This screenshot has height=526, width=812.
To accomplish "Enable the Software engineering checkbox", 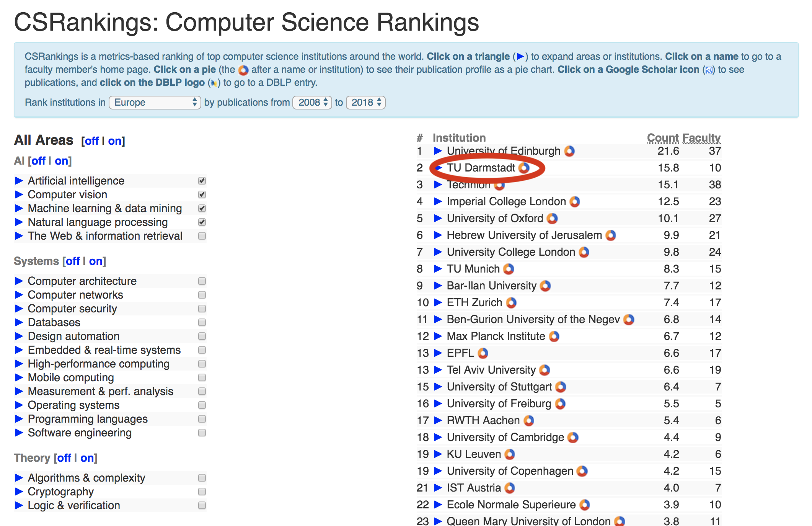I will point(202,433).
